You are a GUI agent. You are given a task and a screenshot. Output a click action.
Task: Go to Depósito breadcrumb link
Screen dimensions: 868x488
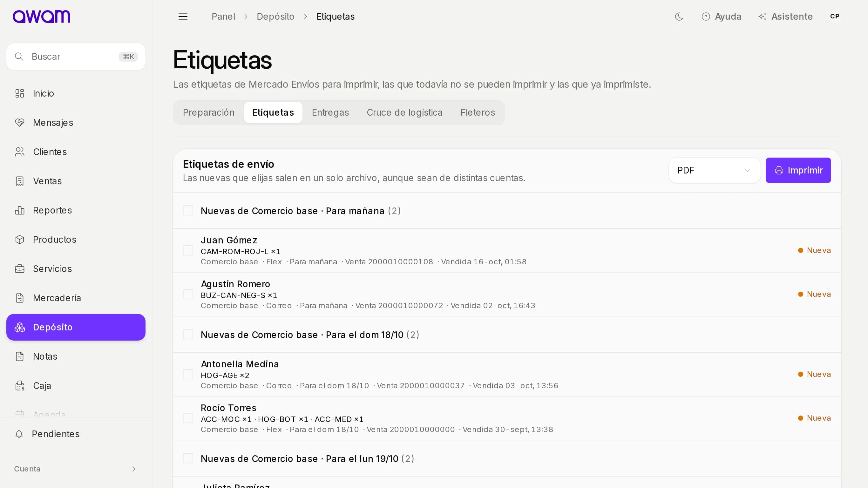pyautogui.click(x=276, y=17)
